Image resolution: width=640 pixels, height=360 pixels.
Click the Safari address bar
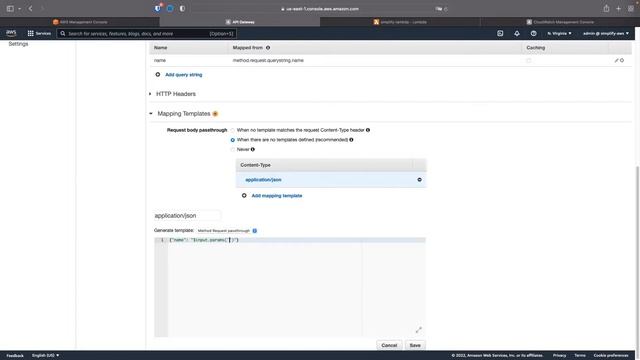click(320, 9)
